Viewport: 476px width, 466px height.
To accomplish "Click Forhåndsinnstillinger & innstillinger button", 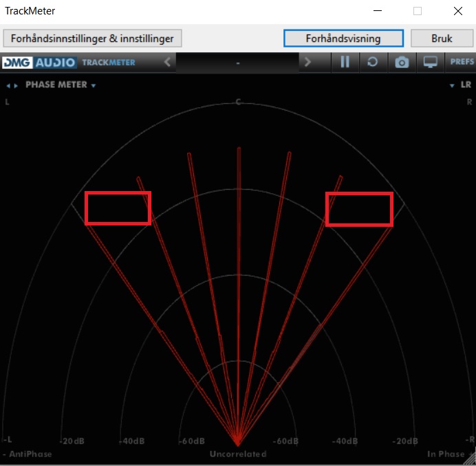I will tap(93, 38).
